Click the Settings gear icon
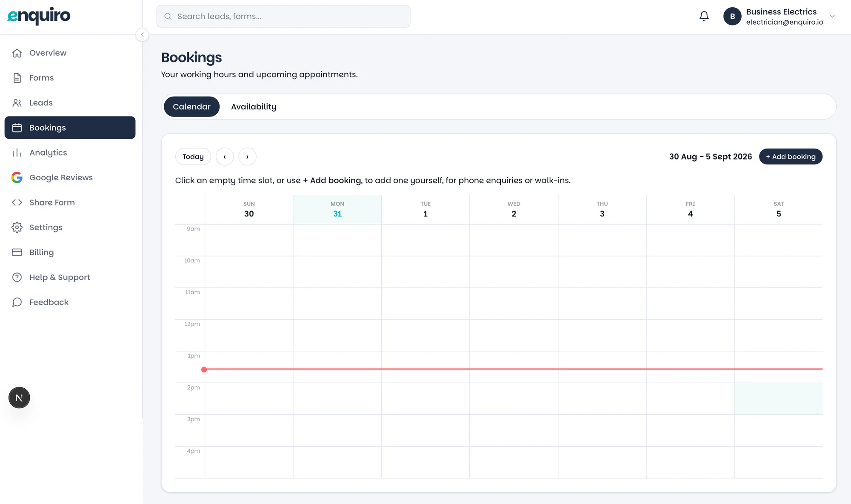Screen dimensions: 851x504 17,227
